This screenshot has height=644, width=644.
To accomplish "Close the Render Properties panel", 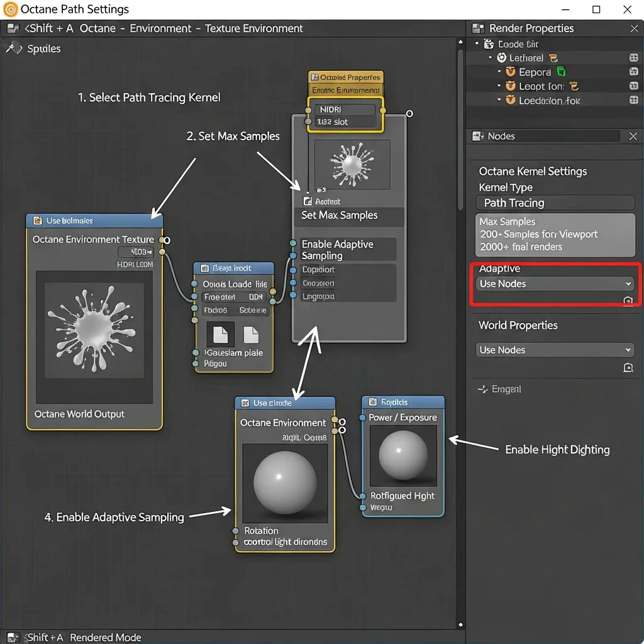I will (x=634, y=28).
